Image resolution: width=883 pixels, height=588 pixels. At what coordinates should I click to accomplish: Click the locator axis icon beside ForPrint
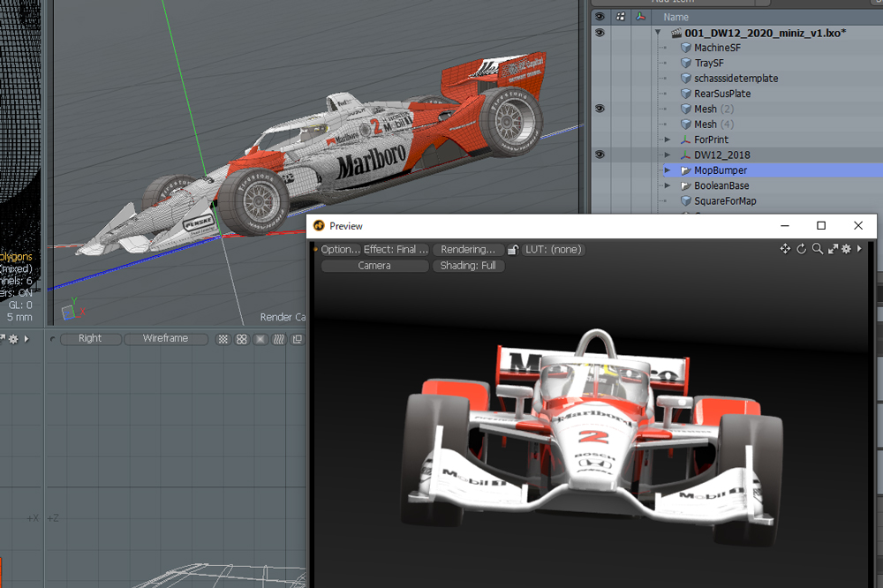686,139
